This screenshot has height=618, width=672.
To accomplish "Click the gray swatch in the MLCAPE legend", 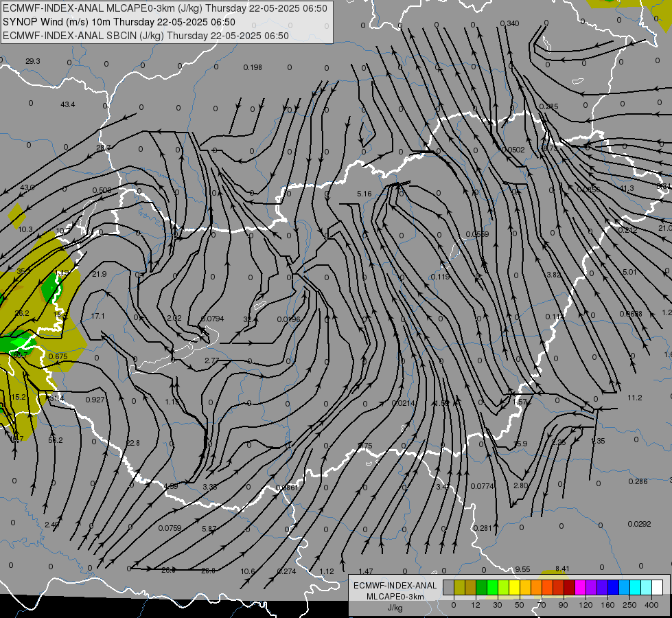I will coord(449,587).
